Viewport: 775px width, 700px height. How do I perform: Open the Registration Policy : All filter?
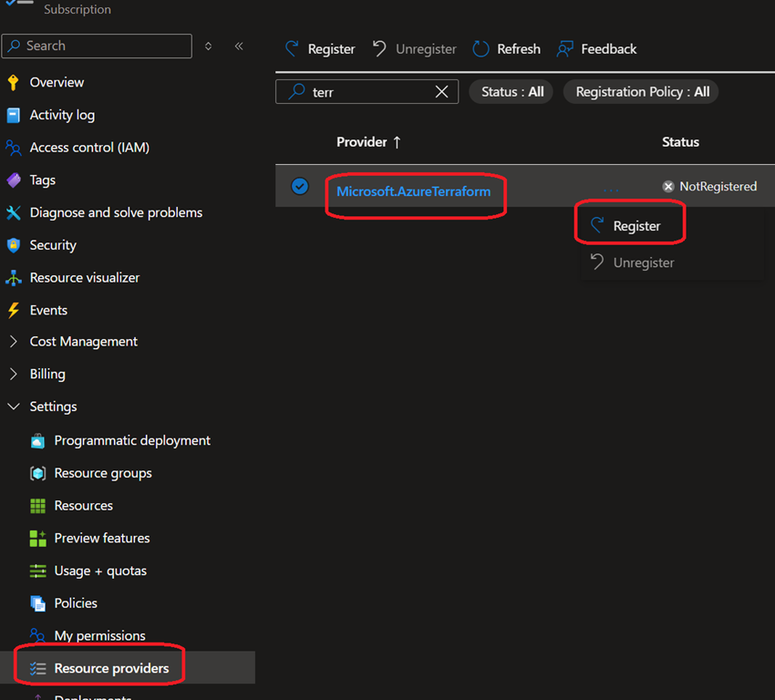pyautogui.click(x=641, y=92)
